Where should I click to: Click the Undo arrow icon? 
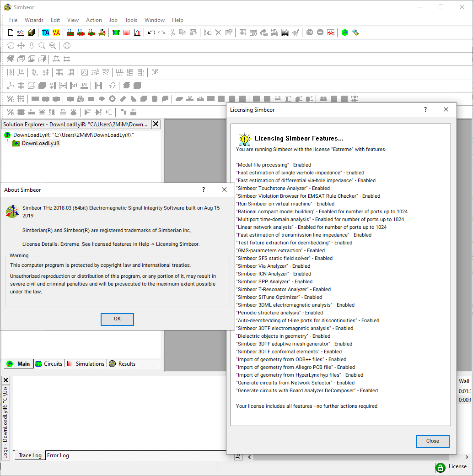pyautogui.click(x=151, y=32)
